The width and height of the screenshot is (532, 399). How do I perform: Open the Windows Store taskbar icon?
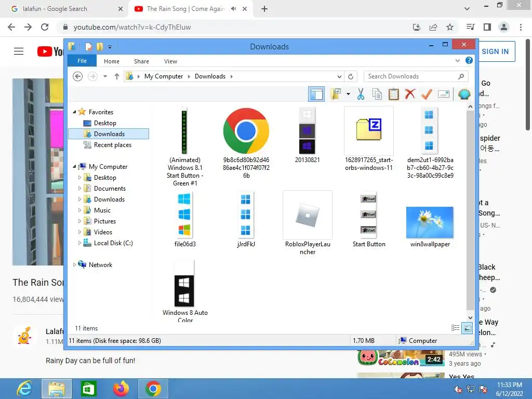pos(89,389)
